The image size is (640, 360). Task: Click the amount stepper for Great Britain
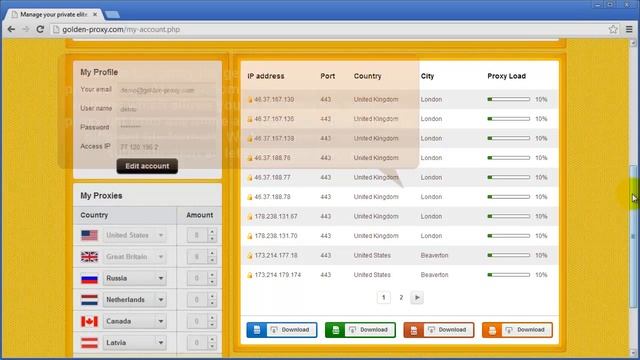[212, 257]
